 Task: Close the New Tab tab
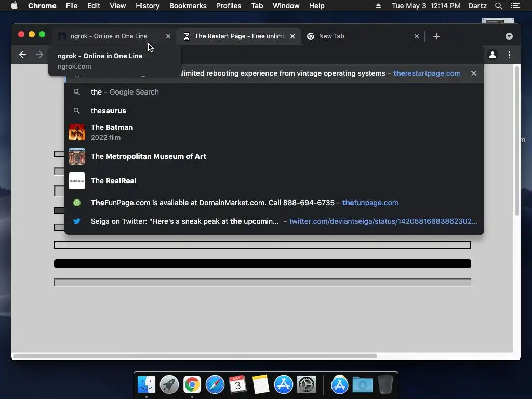coord(417,36)
